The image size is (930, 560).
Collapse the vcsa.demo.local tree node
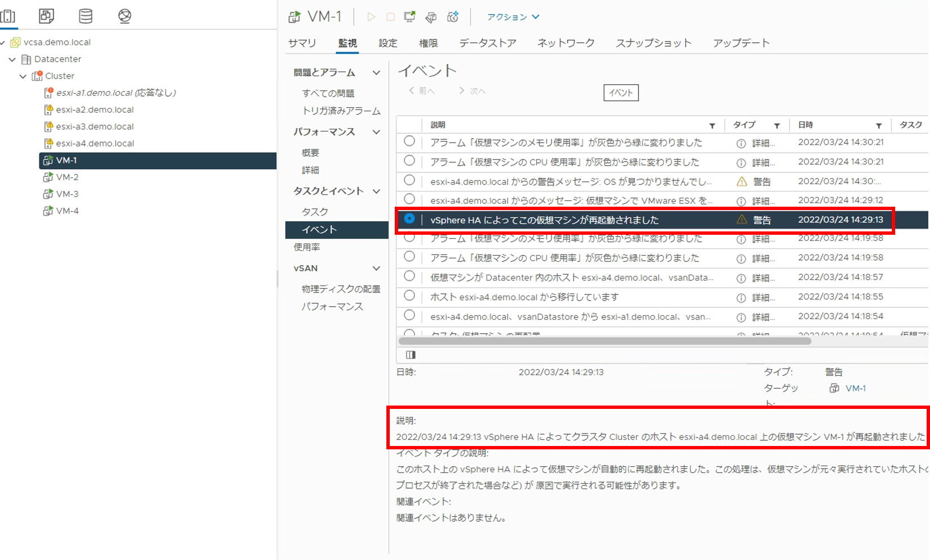3,42
